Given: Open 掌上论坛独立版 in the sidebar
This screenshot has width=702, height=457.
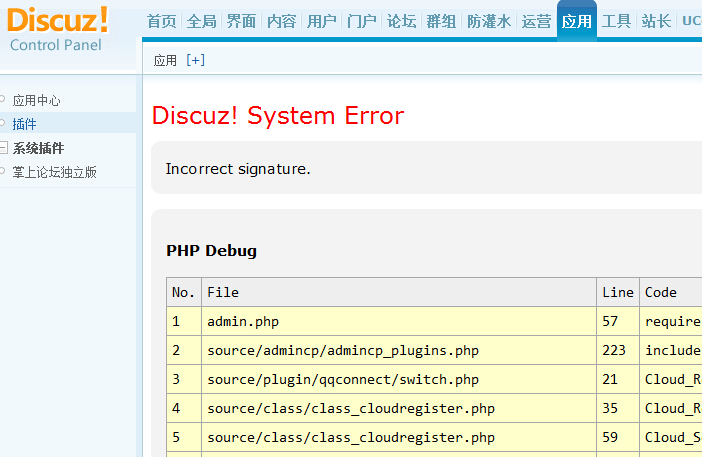Looking at the screenshot, I should 55,172.
